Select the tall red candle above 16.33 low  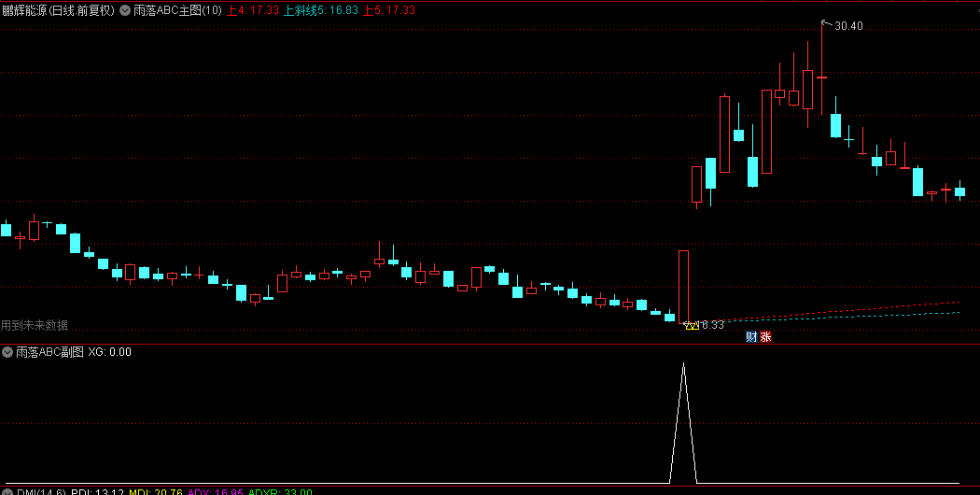(684, 287)
